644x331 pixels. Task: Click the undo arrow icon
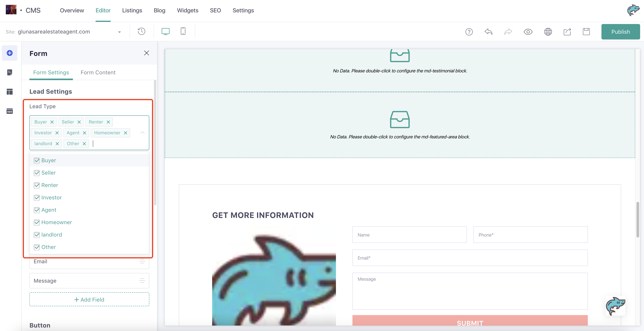point(488,32)
